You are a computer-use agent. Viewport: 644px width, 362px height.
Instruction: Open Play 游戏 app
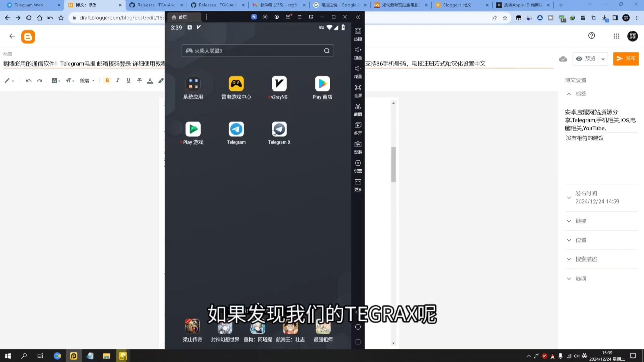pos(193,129)
